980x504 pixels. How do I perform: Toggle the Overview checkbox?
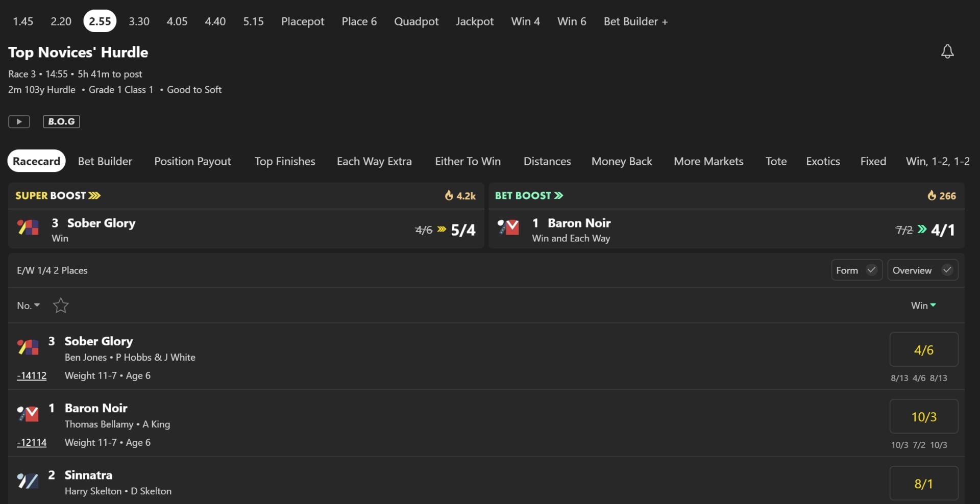point(947,270)
